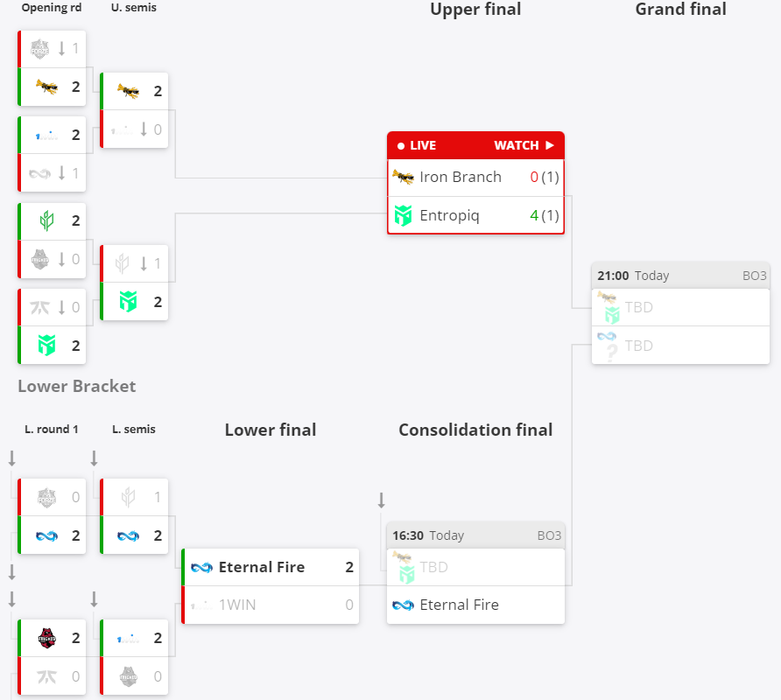Click the Iron Branch logo in the Upper final
The image size is (781, 700).
click(403, 178)
